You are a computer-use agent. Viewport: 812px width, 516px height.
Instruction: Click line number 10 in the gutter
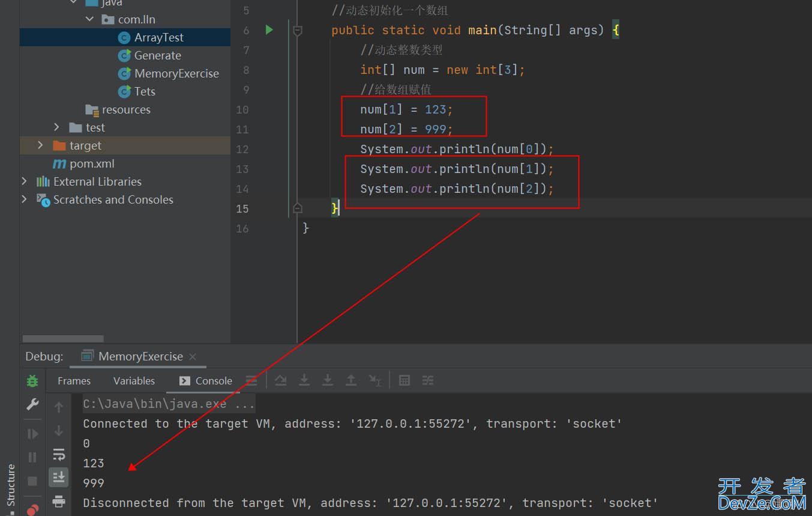click(x=242, y=109)
